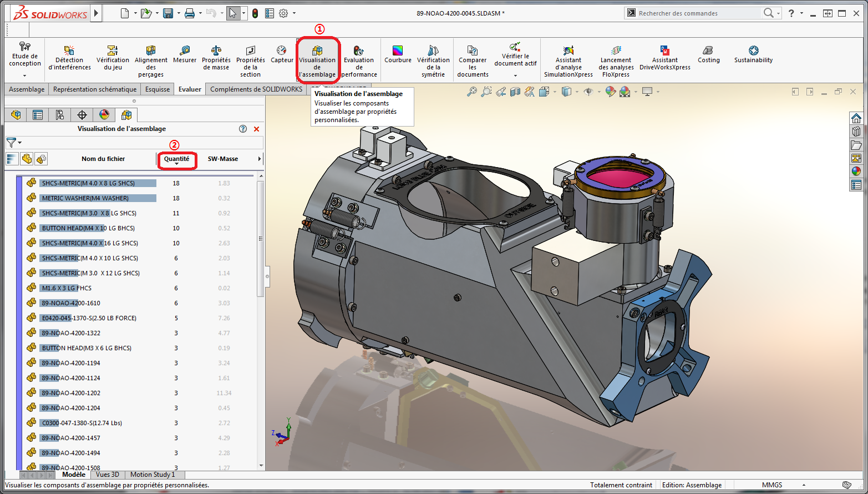Launch Assistant d'analyse SimulationXpress

568,62
